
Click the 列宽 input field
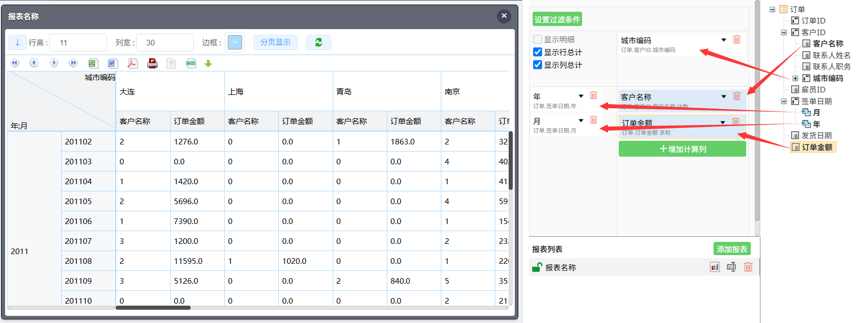[165, 42]
